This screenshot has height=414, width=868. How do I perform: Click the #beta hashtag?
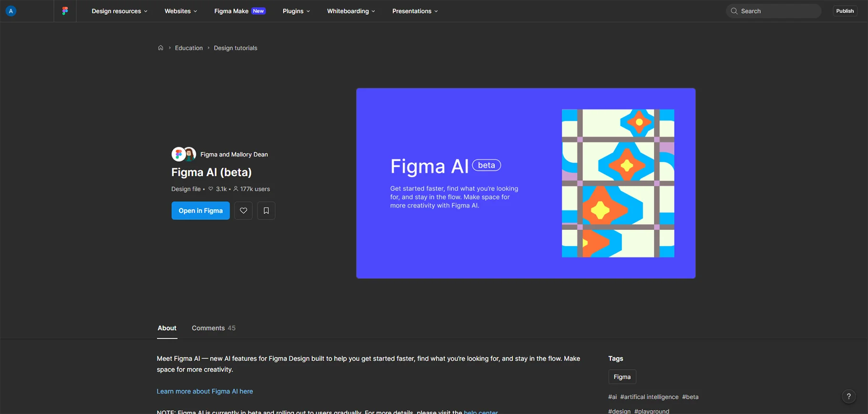point(690,397)
